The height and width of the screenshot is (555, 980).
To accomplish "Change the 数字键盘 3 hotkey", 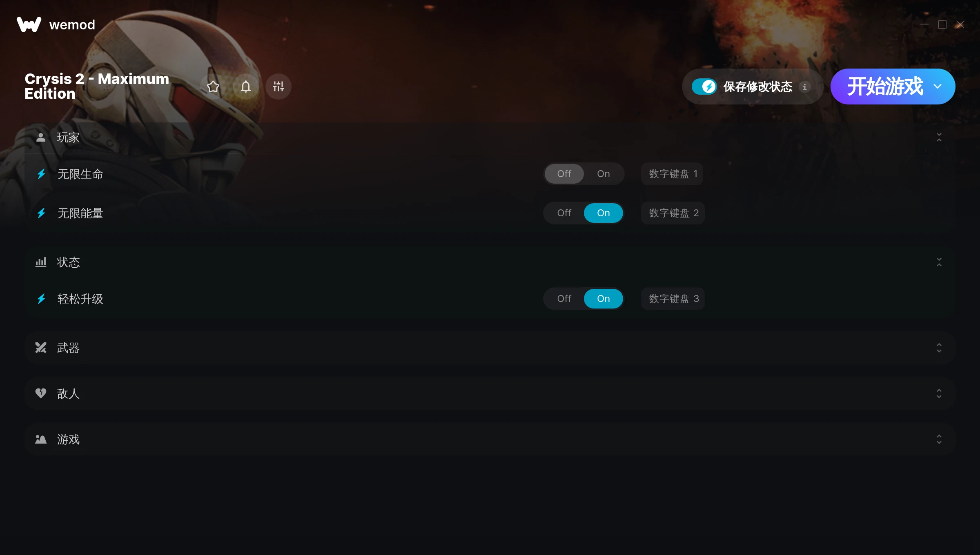I will pos(673,299).
